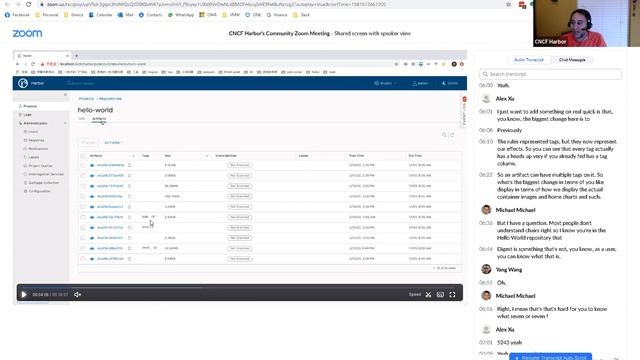Click the Push Time column header
The width and height of the screenshot is (640, 360).
356,156
